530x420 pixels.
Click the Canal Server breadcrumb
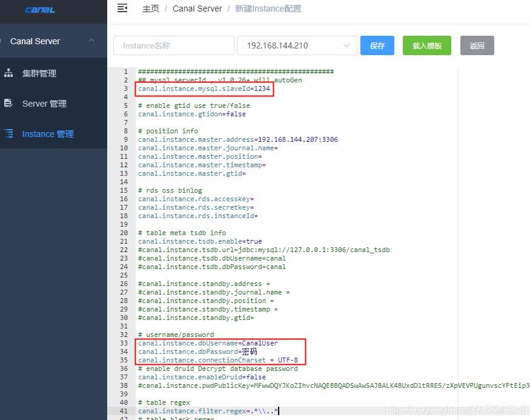197,8
